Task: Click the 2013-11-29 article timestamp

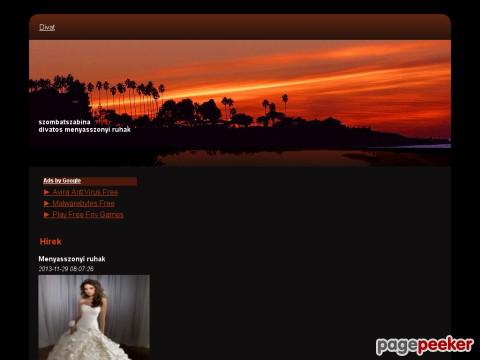Action: coord(66,269)
